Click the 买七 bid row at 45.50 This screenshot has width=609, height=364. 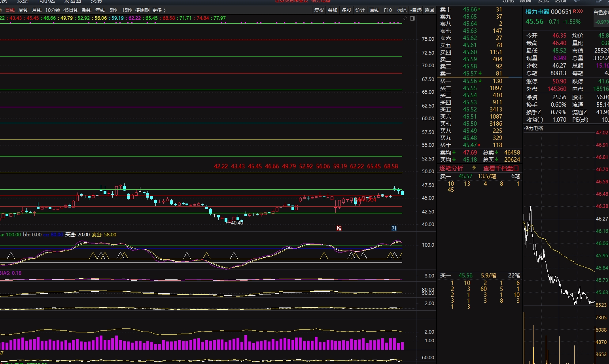[480, 124]
